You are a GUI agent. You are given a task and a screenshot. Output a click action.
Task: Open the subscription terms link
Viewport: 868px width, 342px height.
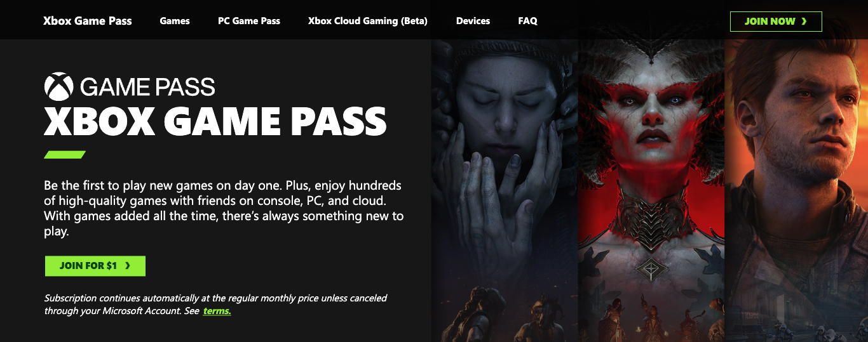tap(217, 311)
